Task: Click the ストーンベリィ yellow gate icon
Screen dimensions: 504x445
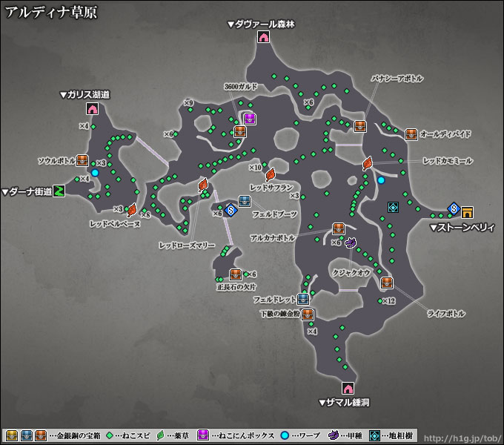Action: coord(467,212)
